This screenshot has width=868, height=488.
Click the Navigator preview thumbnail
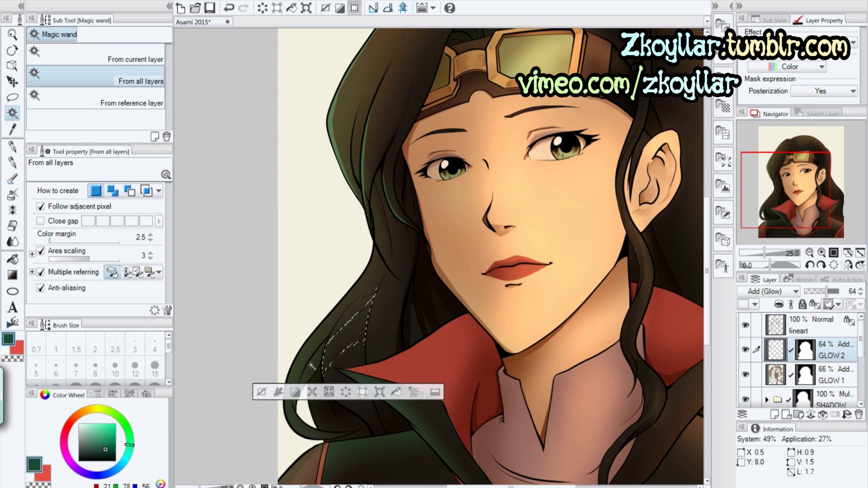tap(800, 182)
